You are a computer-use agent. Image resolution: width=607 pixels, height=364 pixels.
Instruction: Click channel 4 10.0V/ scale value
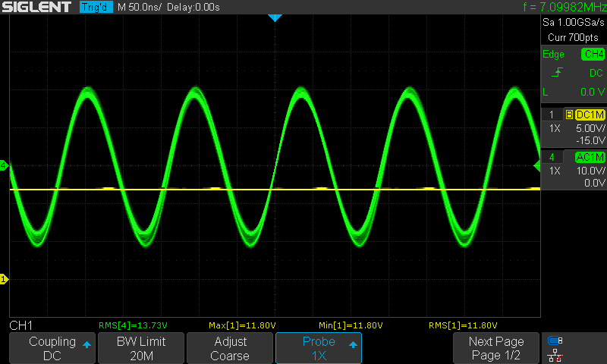click(x=591, y=171)
